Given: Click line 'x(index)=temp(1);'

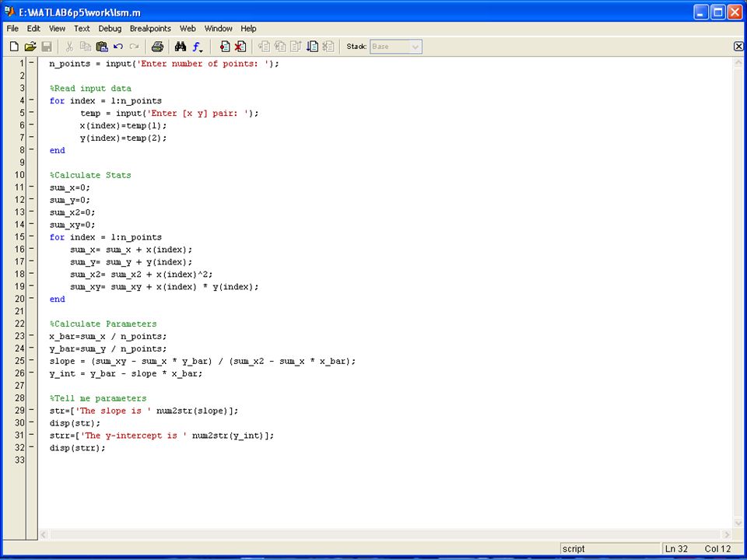Looking at the screenshot, I should [124, 125].
